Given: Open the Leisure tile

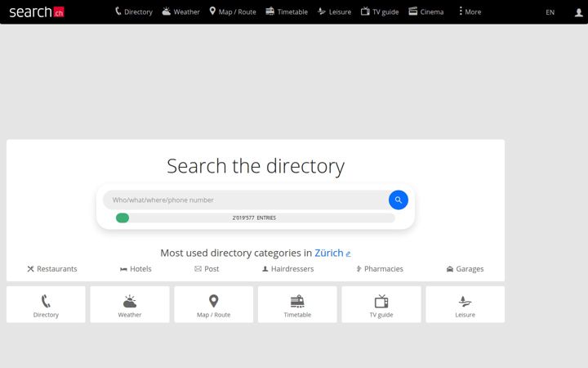Looking at the screenshot, I should pos(465,304).
